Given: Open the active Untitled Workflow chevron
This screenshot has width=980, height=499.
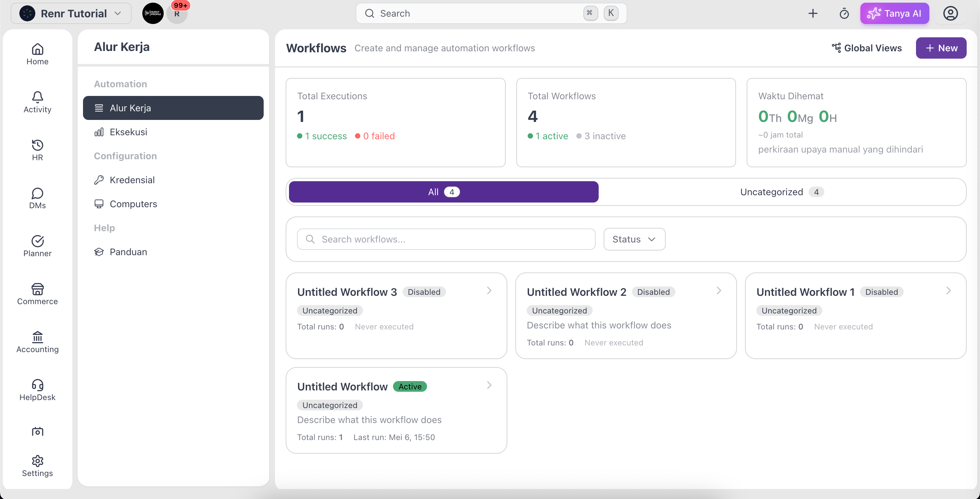Looking at the screenshot, I should 489,385.
